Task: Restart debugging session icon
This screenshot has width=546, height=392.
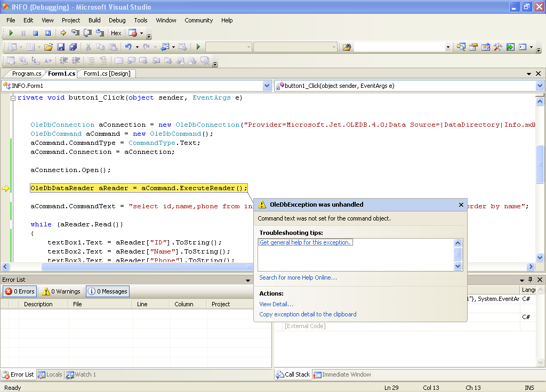Action: 47,33
